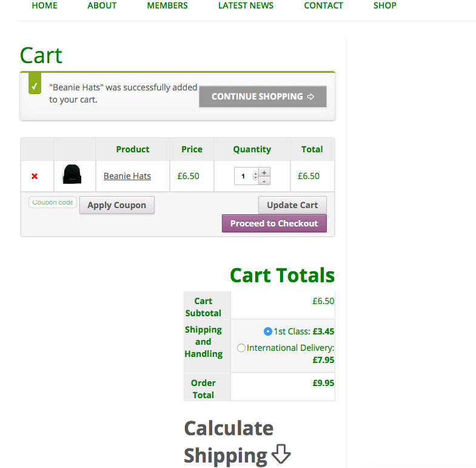Expand Calculate Shipping with the down arrow
Screen dimensions: 476x468
[x=281, y=455]
